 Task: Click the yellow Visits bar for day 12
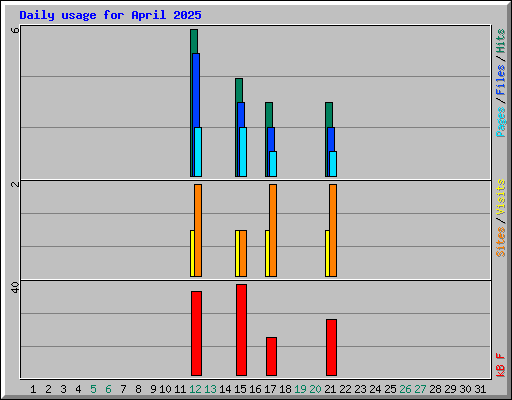[x=192, y=253]
